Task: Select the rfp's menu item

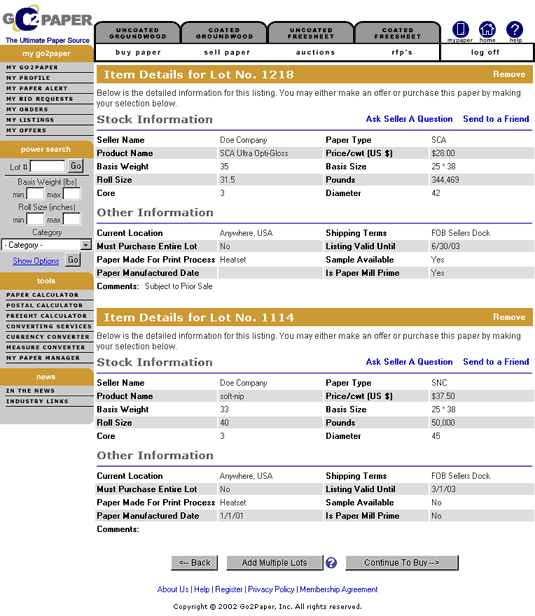Action: point(402,52)
